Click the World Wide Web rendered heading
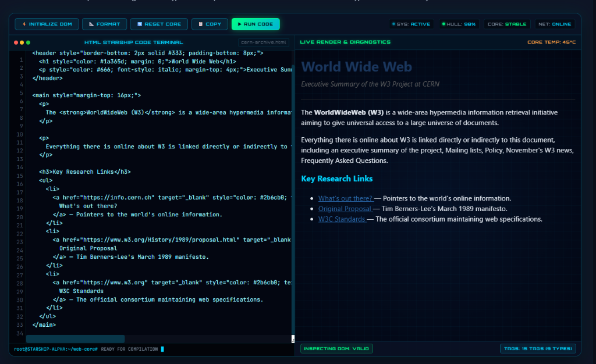The height and width of the screenshot is (364, 596). (x=357, y=67)
